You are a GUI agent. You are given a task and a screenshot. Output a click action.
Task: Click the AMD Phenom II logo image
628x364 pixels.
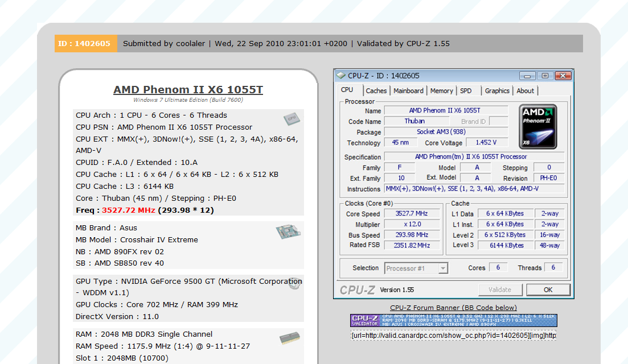point(538,127)
